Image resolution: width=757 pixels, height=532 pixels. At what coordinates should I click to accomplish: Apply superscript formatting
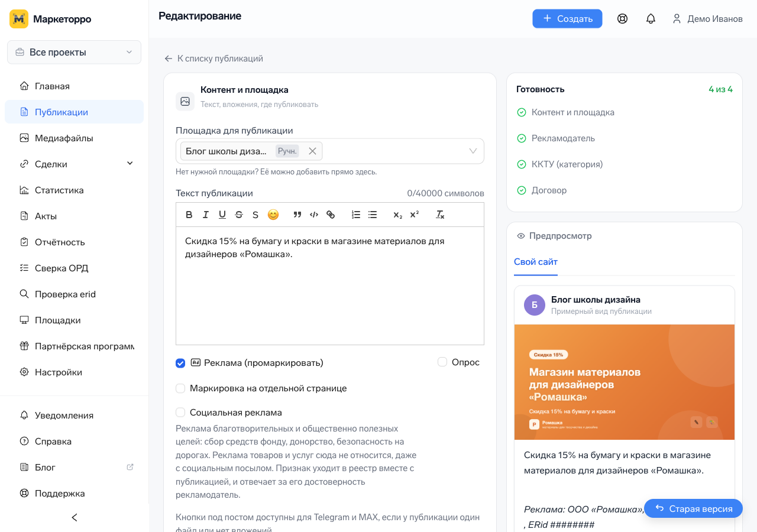415,215
